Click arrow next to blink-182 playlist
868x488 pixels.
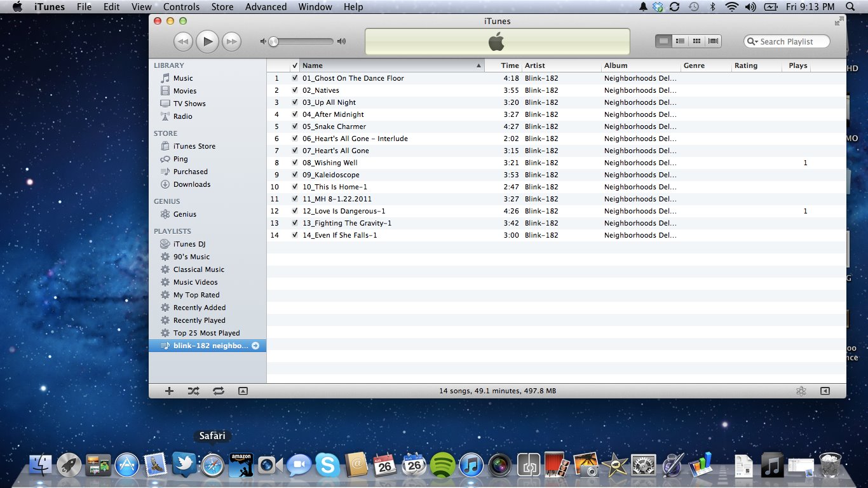(255, 346)
